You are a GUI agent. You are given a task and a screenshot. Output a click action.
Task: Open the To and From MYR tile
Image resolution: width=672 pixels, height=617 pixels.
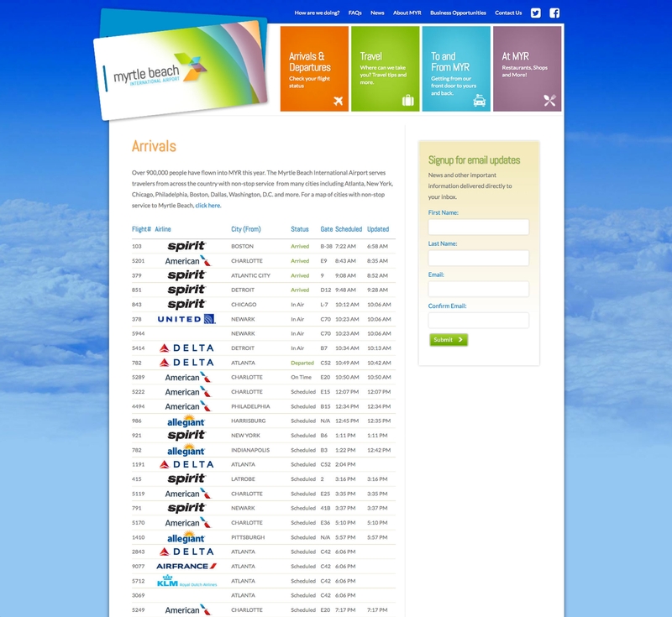456,69
